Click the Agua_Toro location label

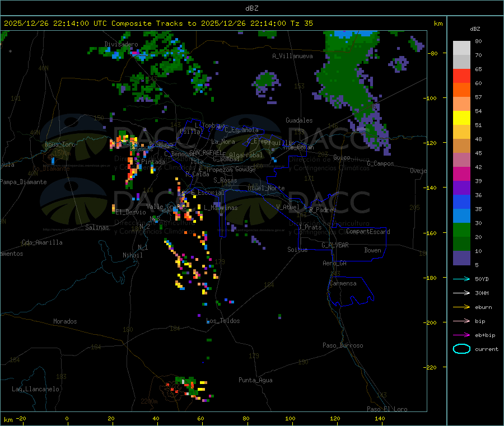(x=60, y=144)
